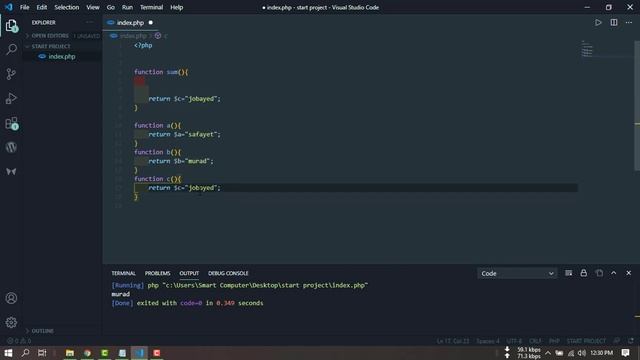
Task: Open the Windows Start menu
Action: tap(8, 353)
